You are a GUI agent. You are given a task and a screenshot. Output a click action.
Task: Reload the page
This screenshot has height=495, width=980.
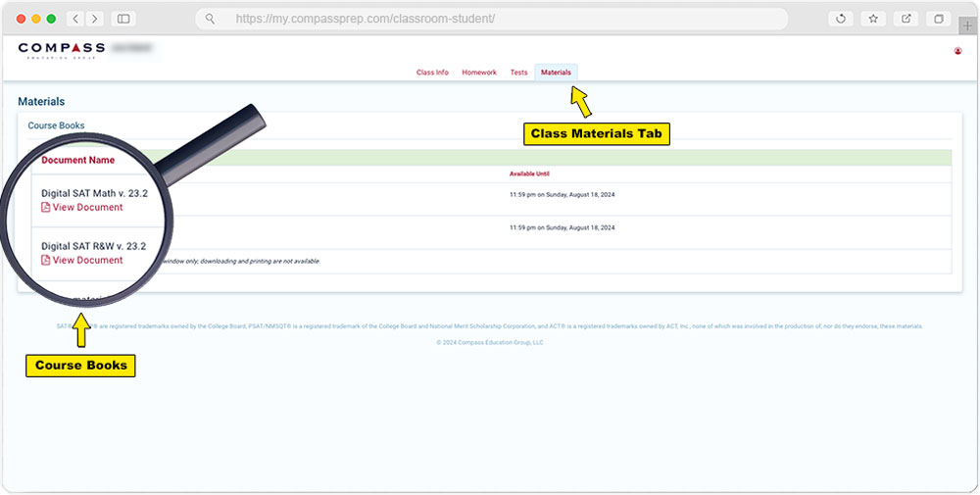pyautogui.click(x=840, y=19)
